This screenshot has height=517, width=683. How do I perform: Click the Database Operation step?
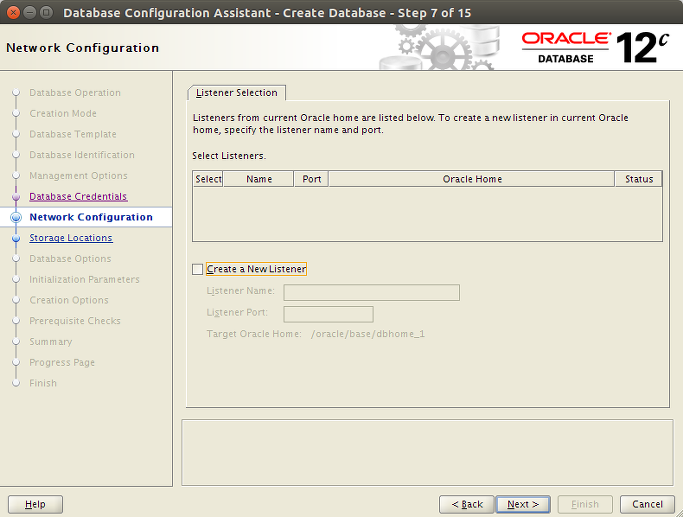point(75,93)
